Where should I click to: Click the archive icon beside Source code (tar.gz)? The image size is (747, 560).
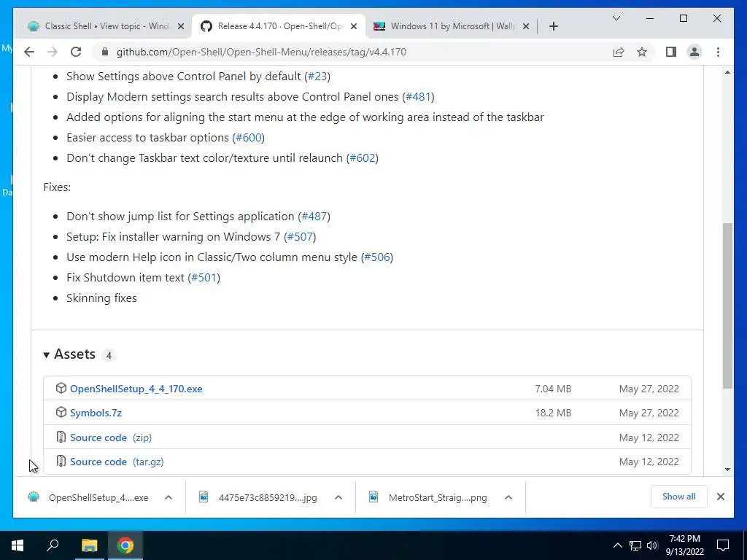point(61,461)
